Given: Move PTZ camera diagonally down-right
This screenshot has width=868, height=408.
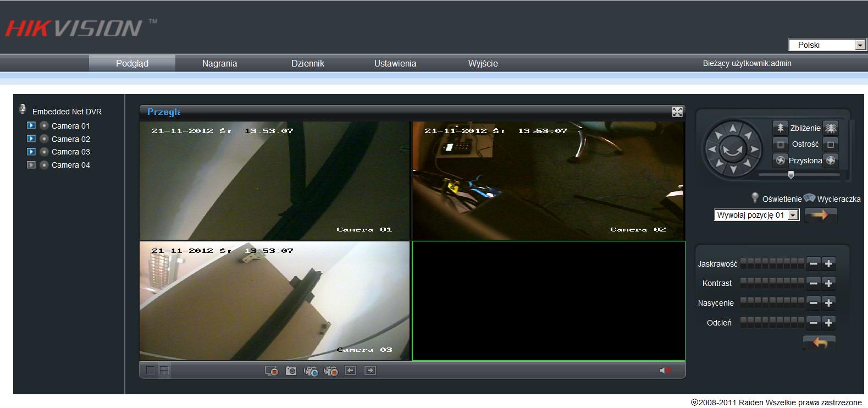Looking at the screenshot, I should click(747, 163).
